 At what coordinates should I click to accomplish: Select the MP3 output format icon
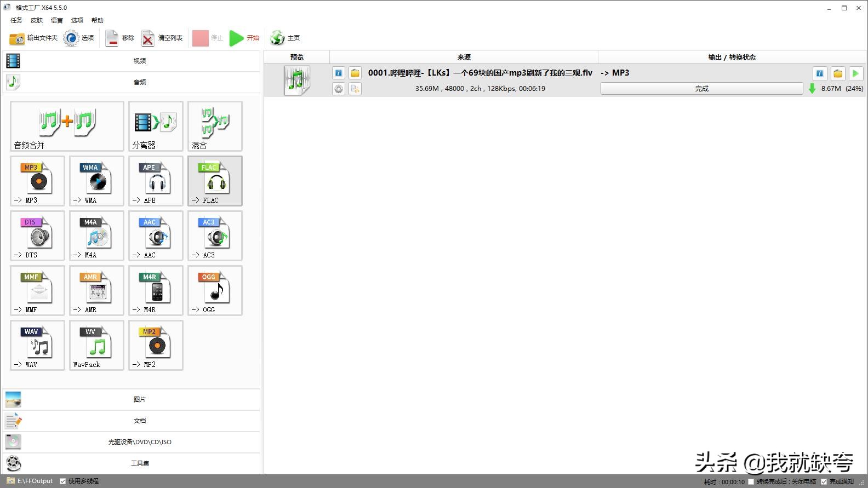37,181
